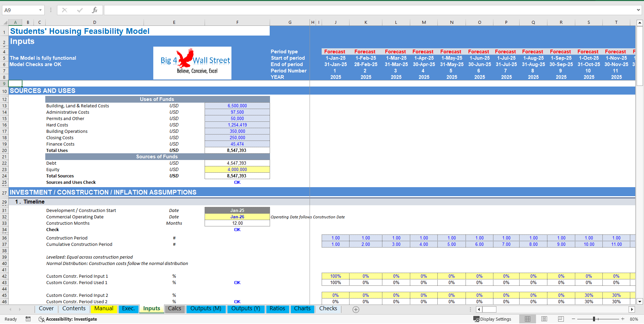Click the Cancel entry X icon

tap(65, 10)
